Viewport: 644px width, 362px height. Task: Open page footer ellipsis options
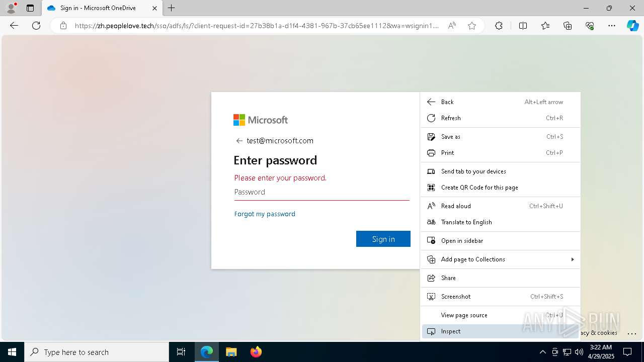pyautogui.click(x=632, y=333)
